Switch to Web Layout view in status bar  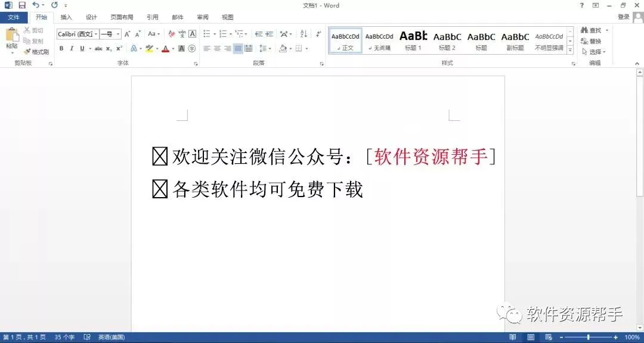click(549, 337)
